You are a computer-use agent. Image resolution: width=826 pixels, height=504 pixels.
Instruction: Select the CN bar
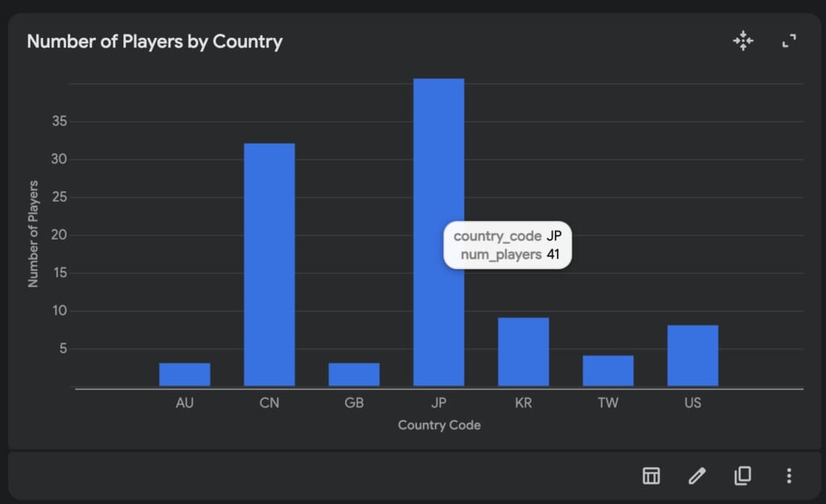pyautogui.click(x=269, y=264)
